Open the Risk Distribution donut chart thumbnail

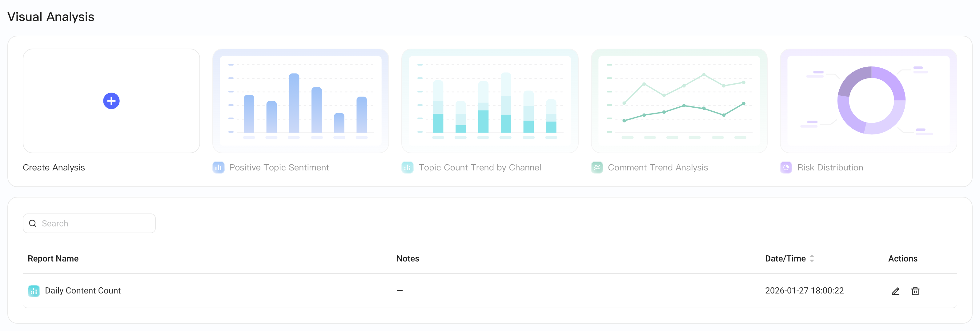click(869, 101)
